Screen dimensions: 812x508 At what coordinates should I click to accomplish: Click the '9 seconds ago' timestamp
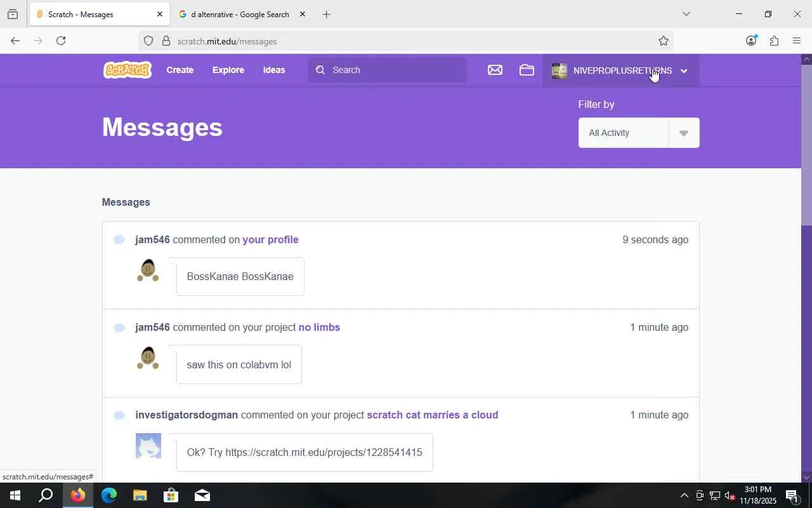pos(655,239)
